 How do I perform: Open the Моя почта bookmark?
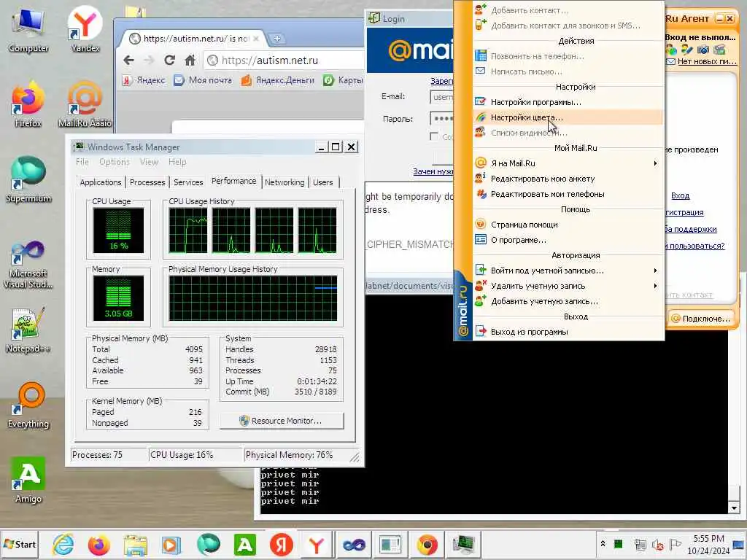pyautogui.click(x=203, y=80)
